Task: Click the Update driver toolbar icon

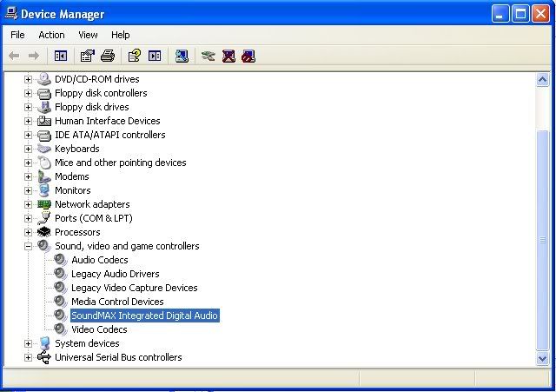Action: click(x=208, y=56)
